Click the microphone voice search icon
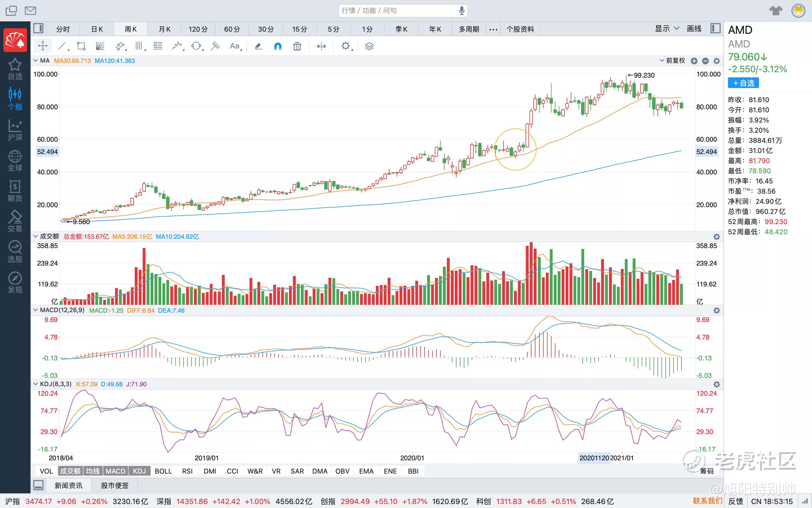The height and width of the screenshot is (508, 812). [462, 11]
